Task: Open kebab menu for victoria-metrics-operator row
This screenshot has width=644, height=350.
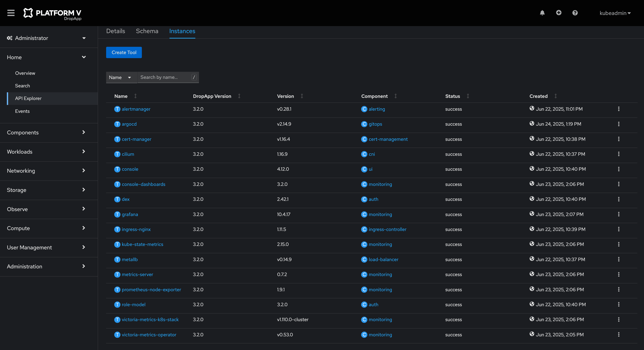Action: click(619, 335)
